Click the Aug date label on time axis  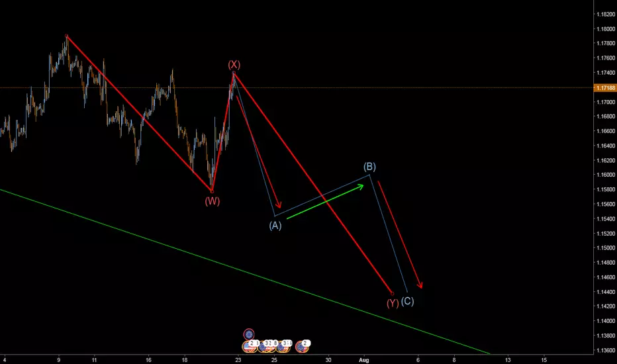(364, 360)
